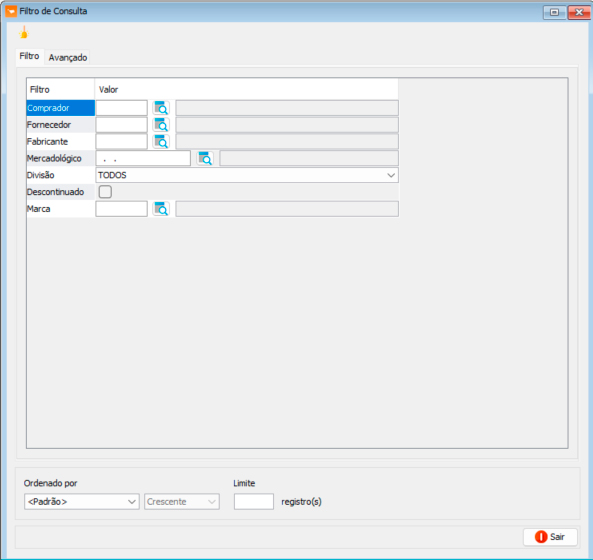593x560 pixels.
Task: Click the Comprador code input field
Action: tap(121, 108)
